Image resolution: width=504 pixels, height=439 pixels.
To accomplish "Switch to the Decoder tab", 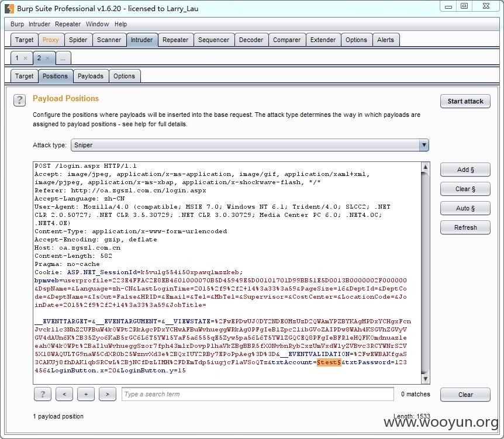I will (x=251, y=40).
